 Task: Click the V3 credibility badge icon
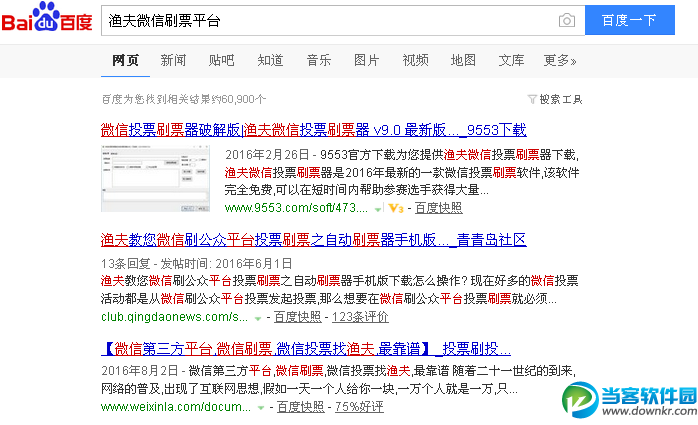pos(396,208)
